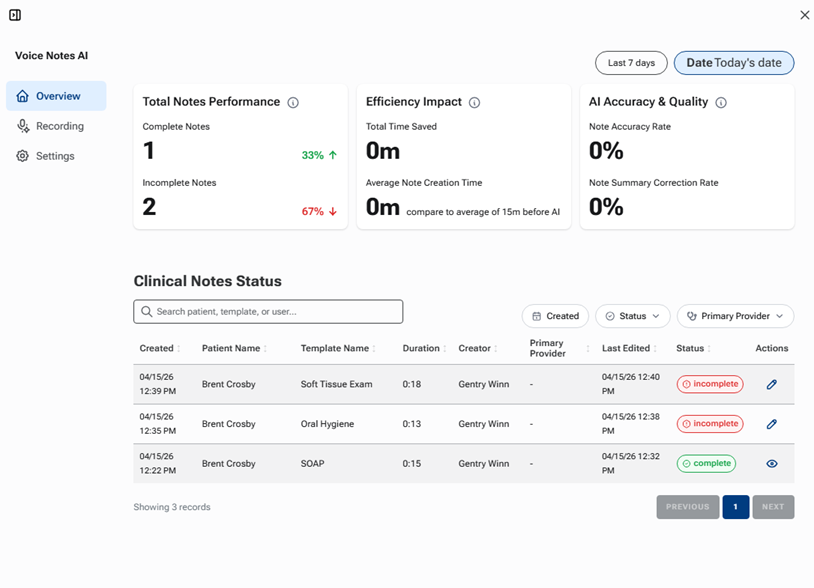
Task: Expand the Primary Provider filter
Action: (735, 316)
